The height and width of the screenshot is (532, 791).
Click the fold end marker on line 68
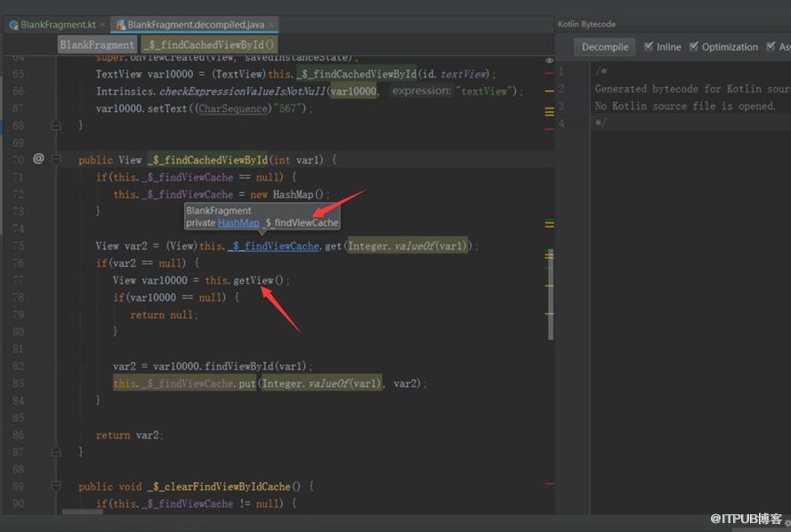tap(56, 125)
